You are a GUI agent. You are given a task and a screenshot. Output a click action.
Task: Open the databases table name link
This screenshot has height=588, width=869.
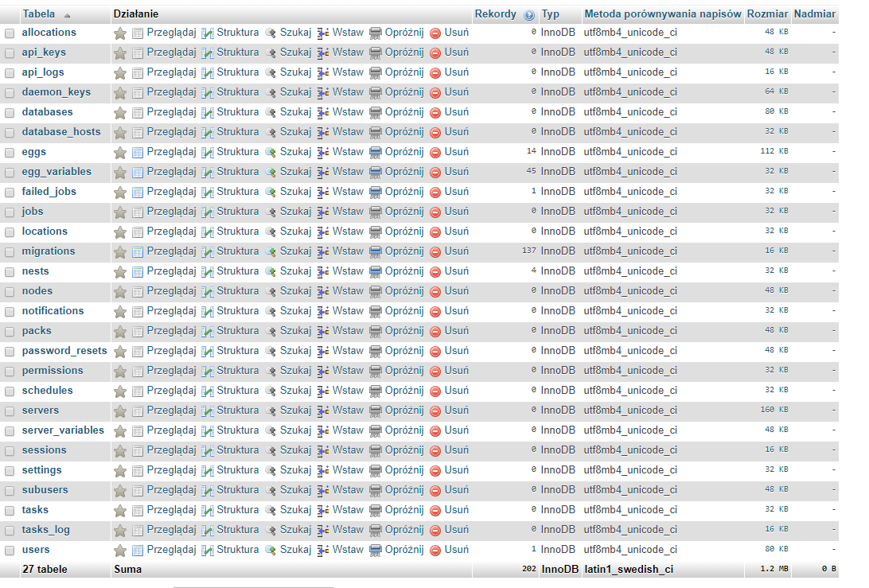[x=47, y=112]
